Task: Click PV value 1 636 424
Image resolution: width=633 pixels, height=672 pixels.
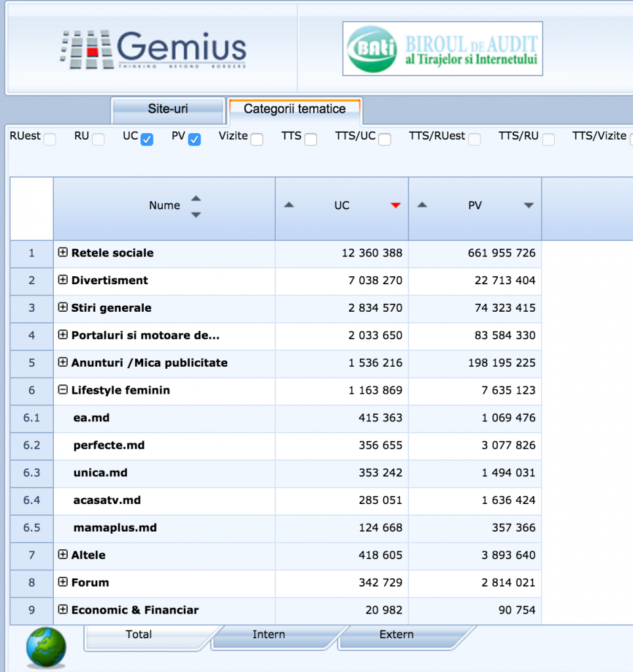Action: (508, 500)
